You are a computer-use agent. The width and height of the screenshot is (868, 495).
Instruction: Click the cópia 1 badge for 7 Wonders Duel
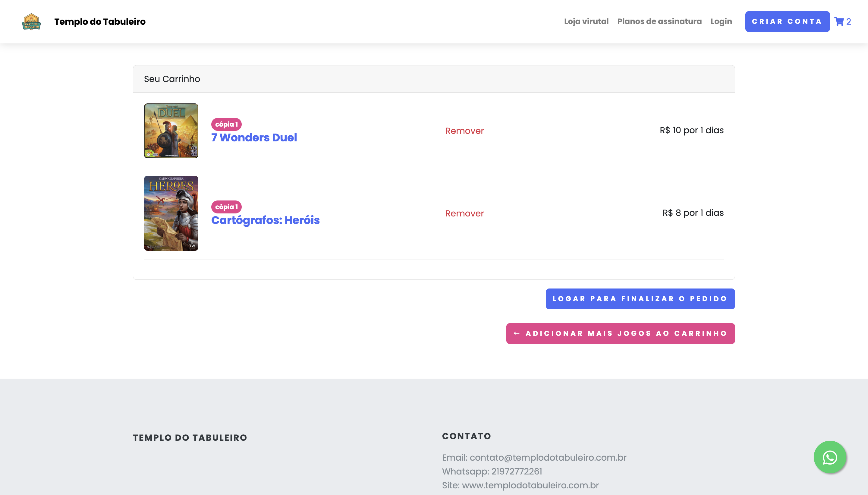click(x=226, y=124)
